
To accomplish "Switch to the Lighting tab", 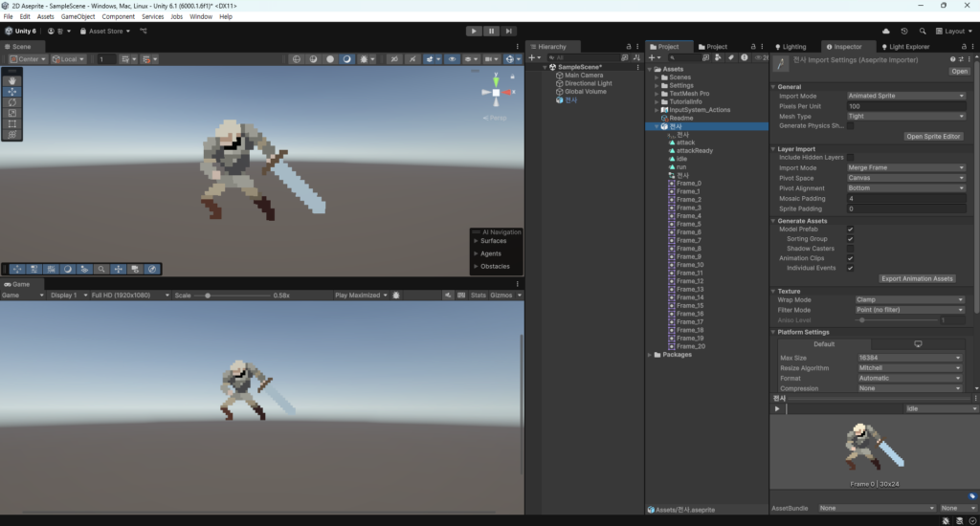I will click(791, 47).
